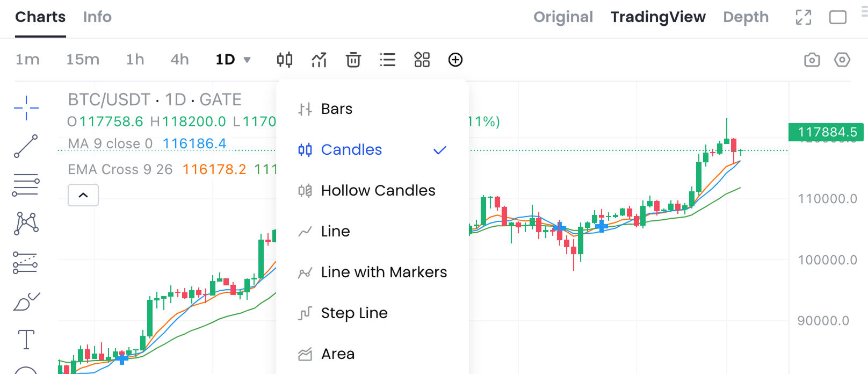Switch chart style to Hollow Candles
The height and width of the screenshot is (374, 868).
378,191
